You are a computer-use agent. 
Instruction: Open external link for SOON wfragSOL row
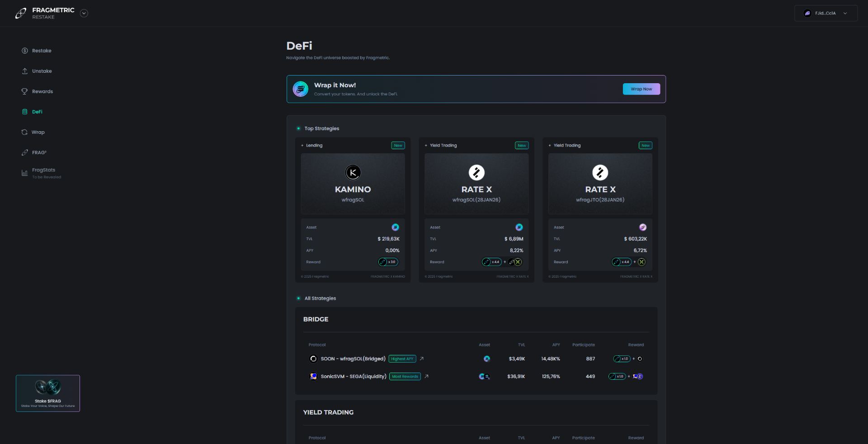pyautogui.click(x=422, y=359)
